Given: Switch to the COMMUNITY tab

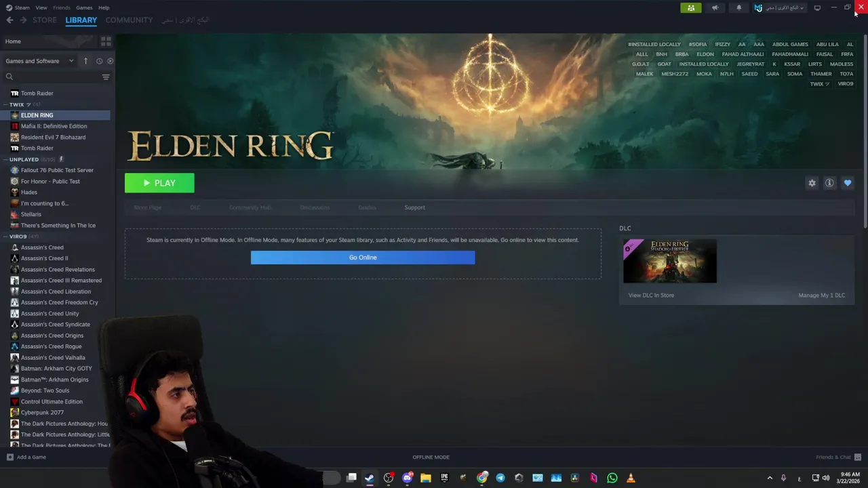Looking at the screenshot, I should 129,20.
